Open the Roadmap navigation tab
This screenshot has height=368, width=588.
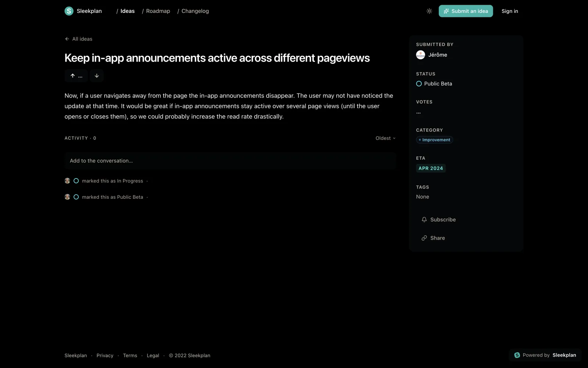[x=158, y=11]
